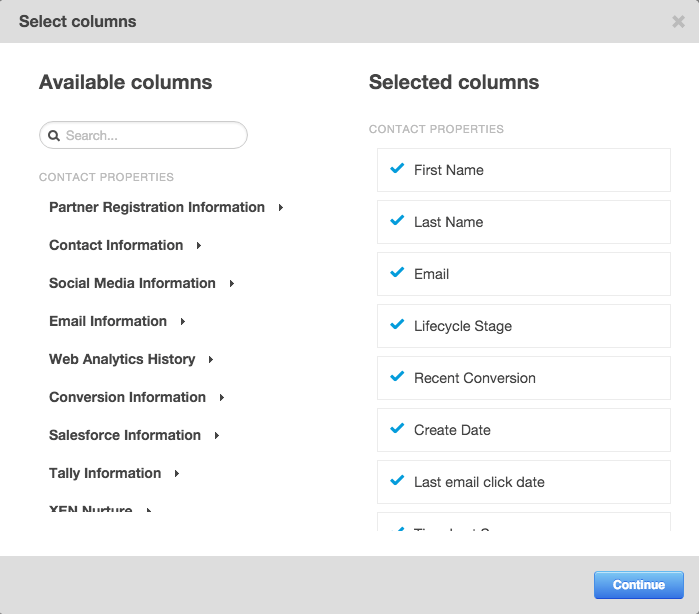The height and width of the screenshot is (614, 699).
Task: Open the Salesforce Information group label
Action: 125,435
